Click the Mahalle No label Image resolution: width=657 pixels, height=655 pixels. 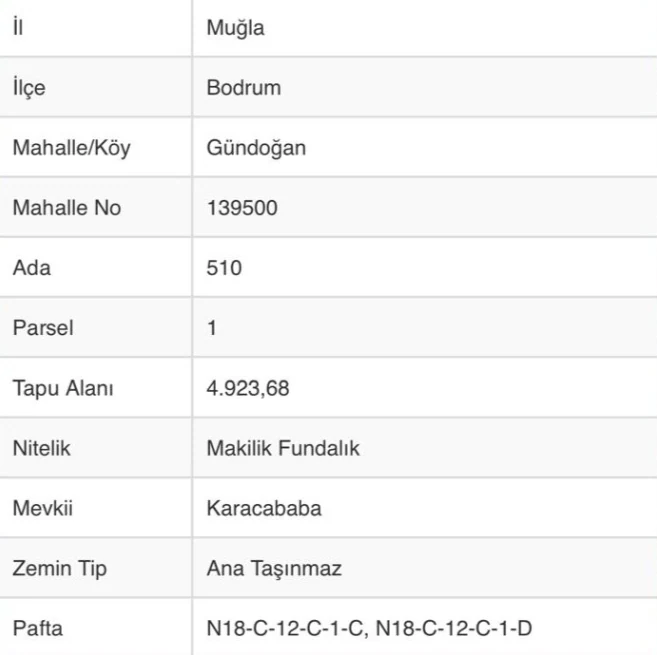coord(67,208)
